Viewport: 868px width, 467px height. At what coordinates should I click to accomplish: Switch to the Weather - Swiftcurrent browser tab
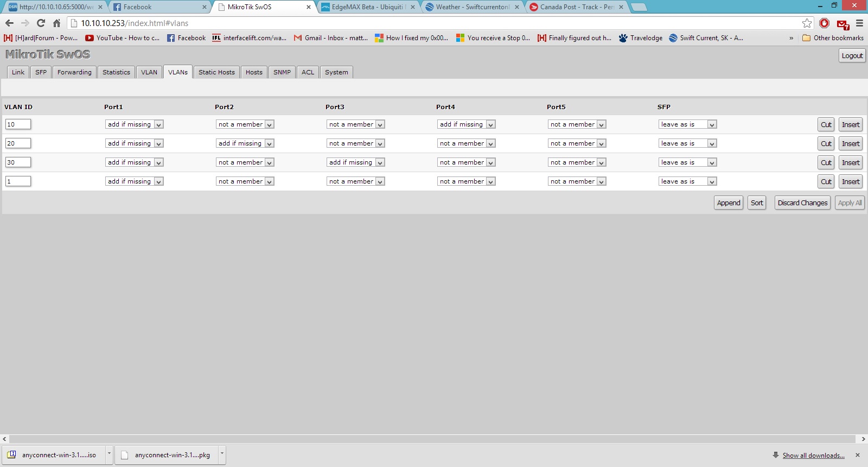click(x=472, y=7)
